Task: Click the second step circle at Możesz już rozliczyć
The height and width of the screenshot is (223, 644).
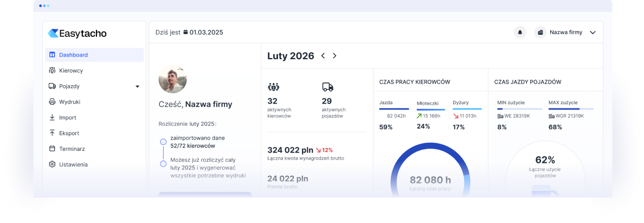Action: point(163,164)
